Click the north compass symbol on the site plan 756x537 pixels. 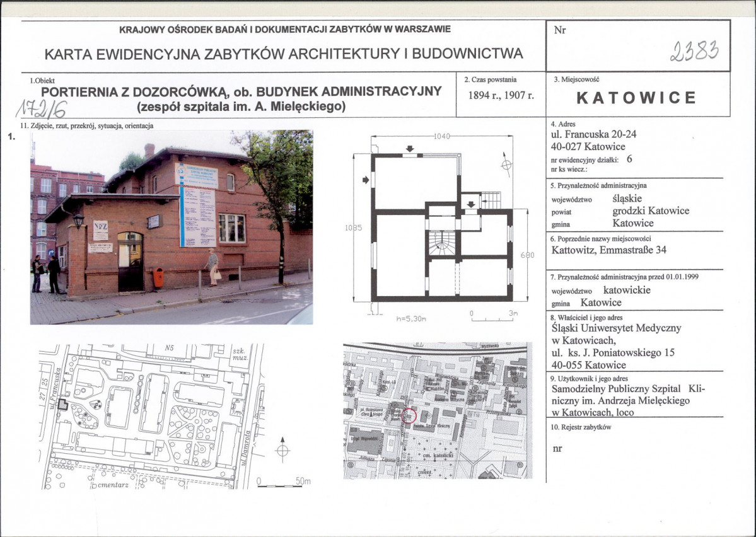coord(283,451)
